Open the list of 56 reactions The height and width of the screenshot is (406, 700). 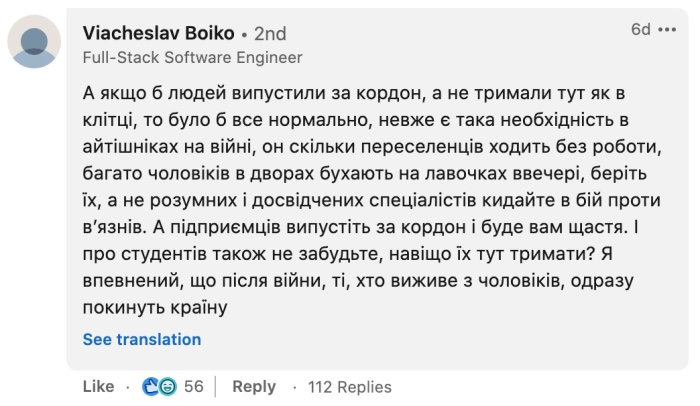coord(194,387)
